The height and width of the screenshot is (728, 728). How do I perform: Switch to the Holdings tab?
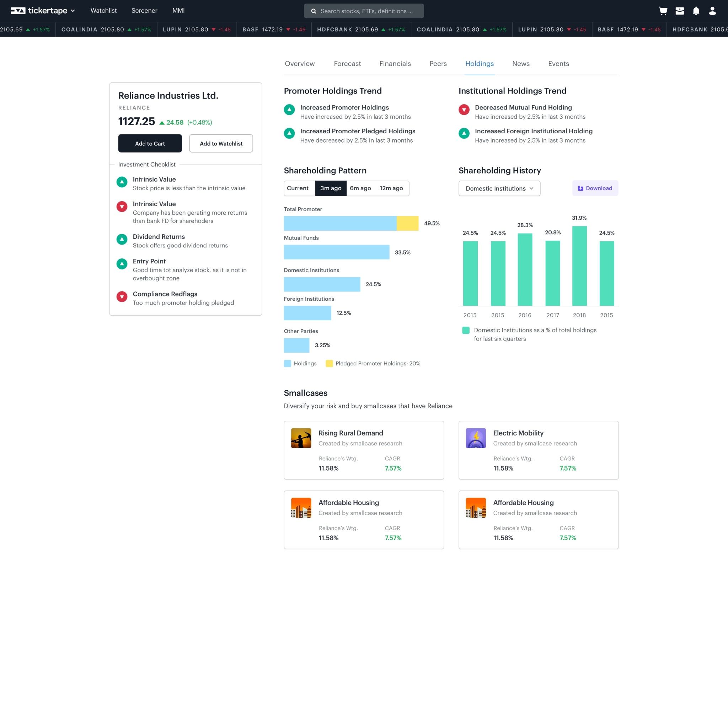coord(479,64)
